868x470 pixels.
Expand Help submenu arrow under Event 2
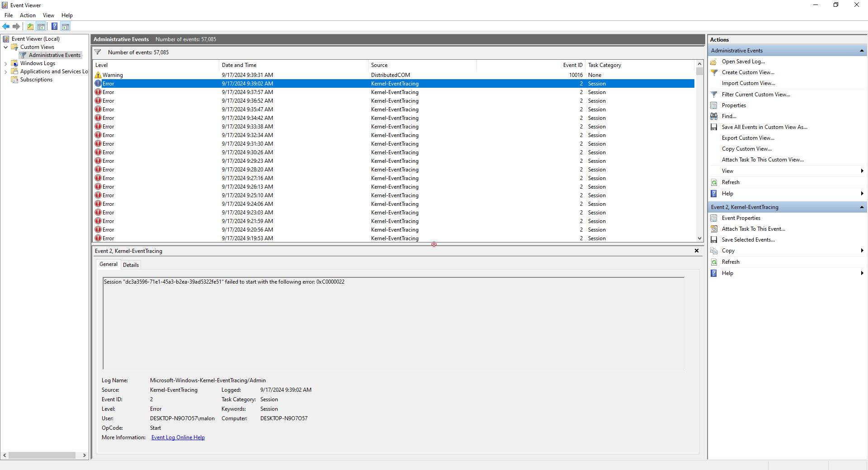[x=862, y=273]
